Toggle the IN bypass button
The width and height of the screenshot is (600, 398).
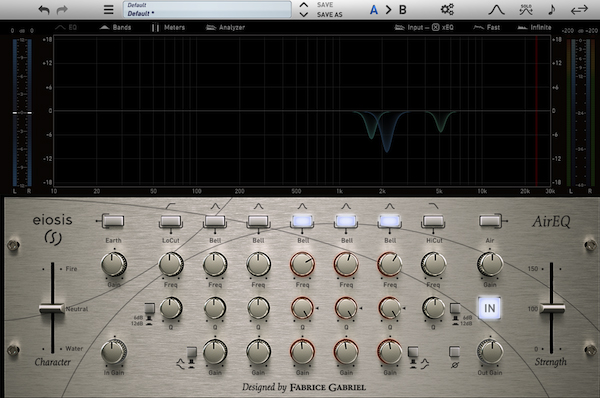click(x=489, y=308)
